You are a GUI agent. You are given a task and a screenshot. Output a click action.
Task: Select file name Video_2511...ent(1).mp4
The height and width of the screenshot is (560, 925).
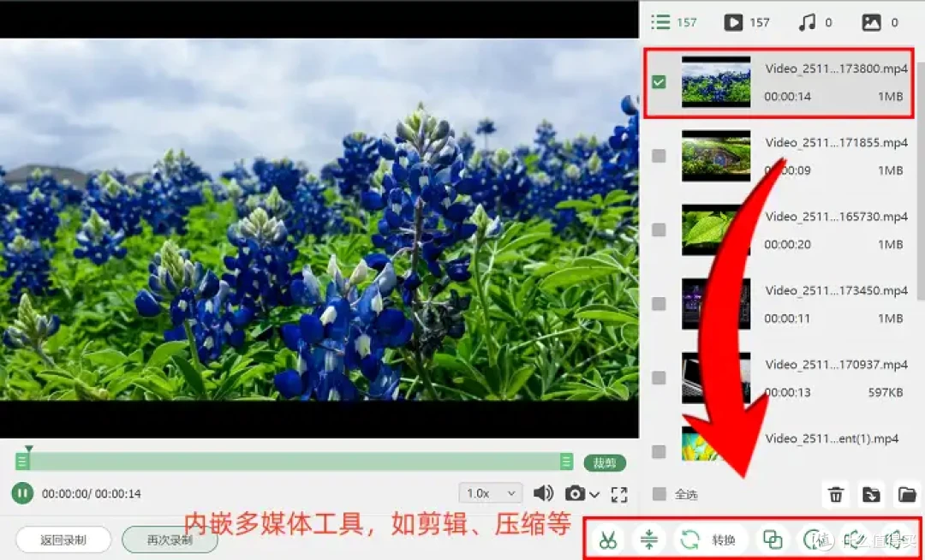(832, 438)
